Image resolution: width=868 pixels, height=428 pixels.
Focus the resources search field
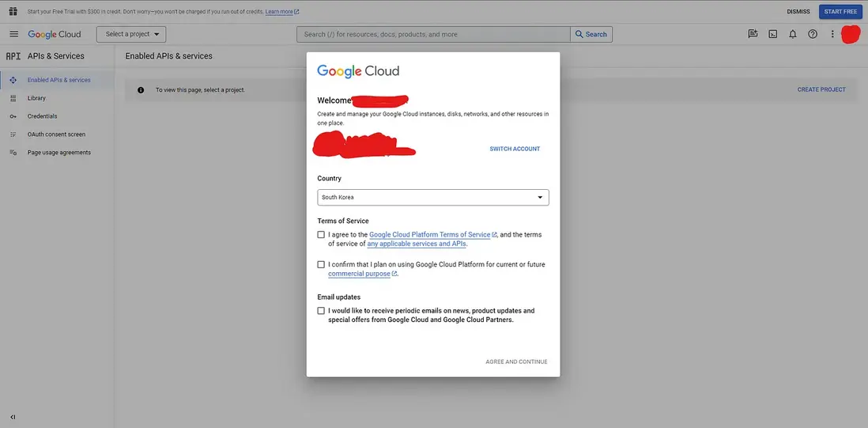[x=434, y=34]
